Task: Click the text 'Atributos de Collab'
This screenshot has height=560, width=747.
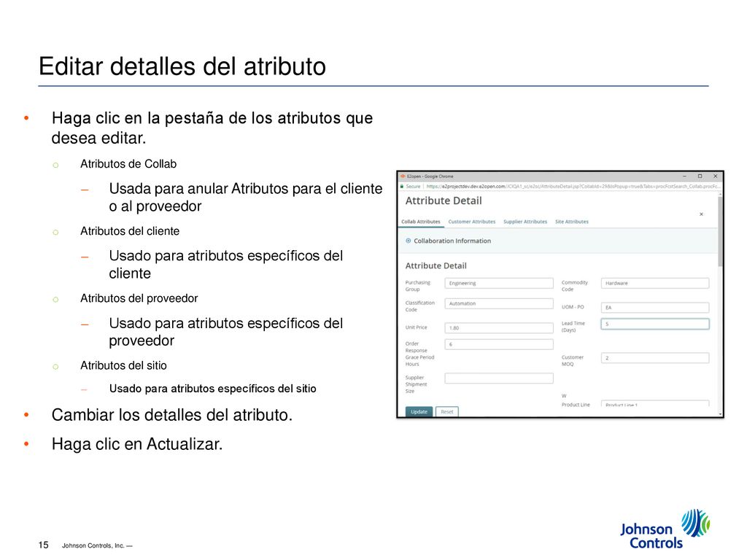Action: (x=128, y=164)
